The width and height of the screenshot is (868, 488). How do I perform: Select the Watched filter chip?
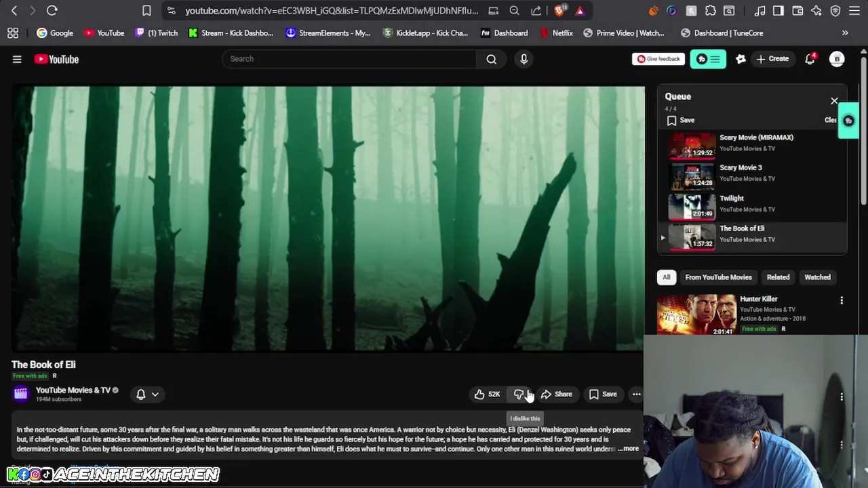tap(817, 277)
